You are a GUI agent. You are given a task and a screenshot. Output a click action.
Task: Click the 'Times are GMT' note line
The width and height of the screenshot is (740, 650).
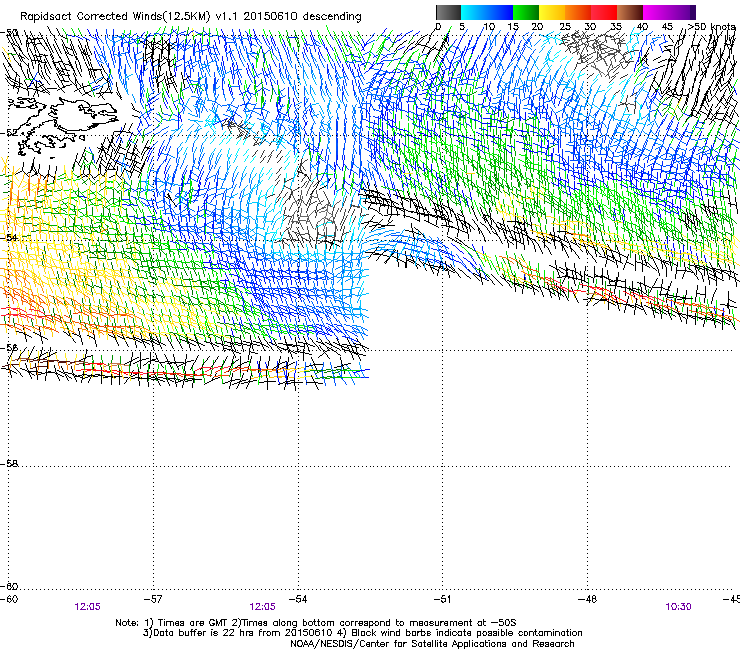316,623
